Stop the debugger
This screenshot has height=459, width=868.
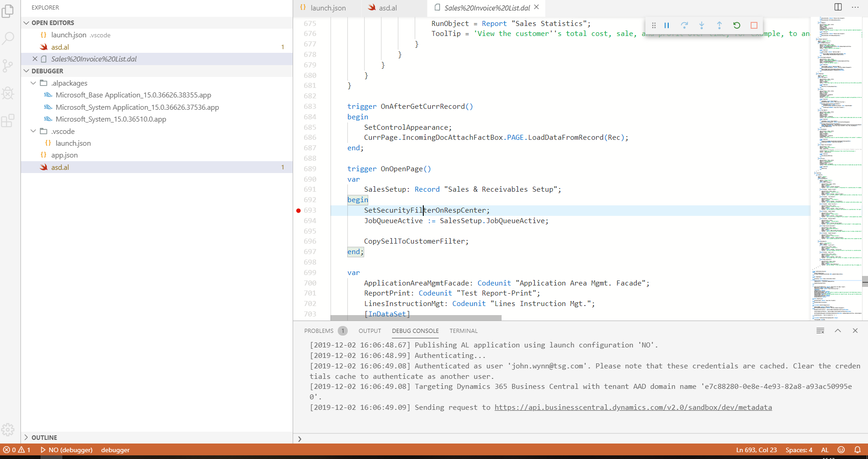tap(753, 25)
